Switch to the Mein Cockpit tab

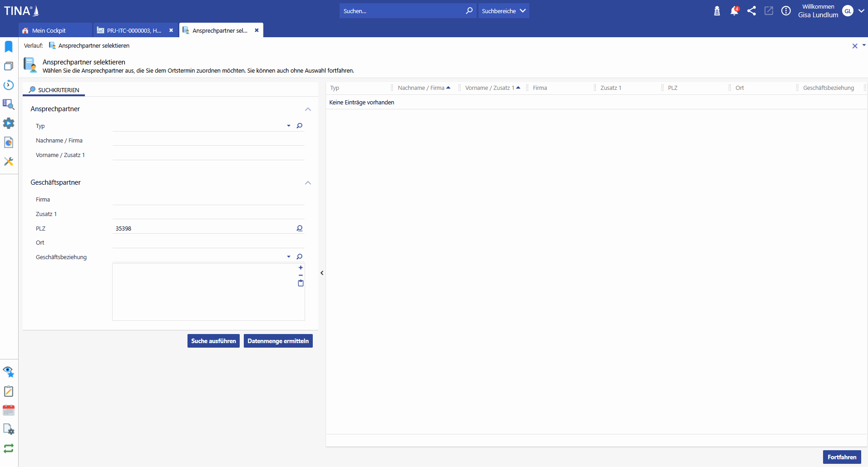pos(49,30)
